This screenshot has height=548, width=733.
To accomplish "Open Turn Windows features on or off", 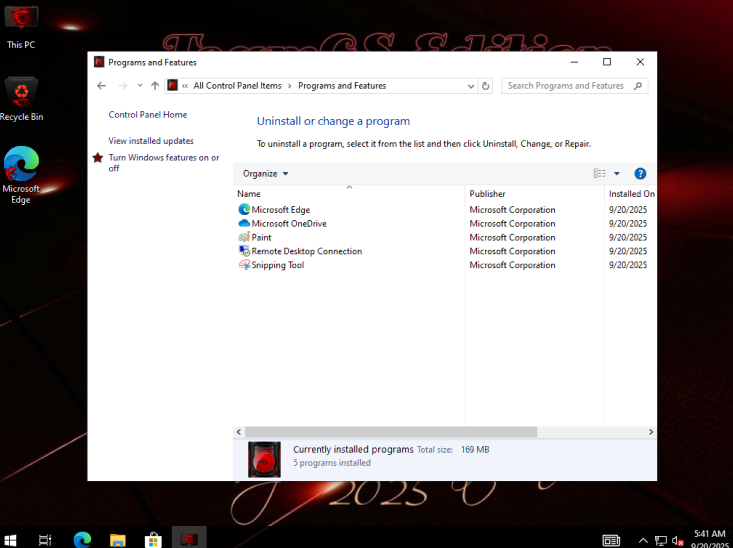I will pos(164,163).
